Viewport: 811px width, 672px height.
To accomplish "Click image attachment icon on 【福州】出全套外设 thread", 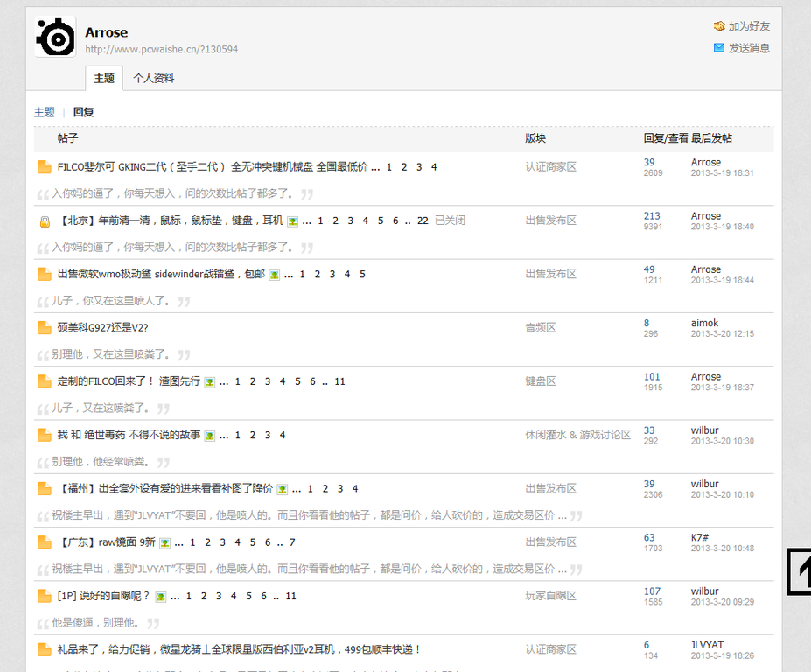I will click(283, 489).
